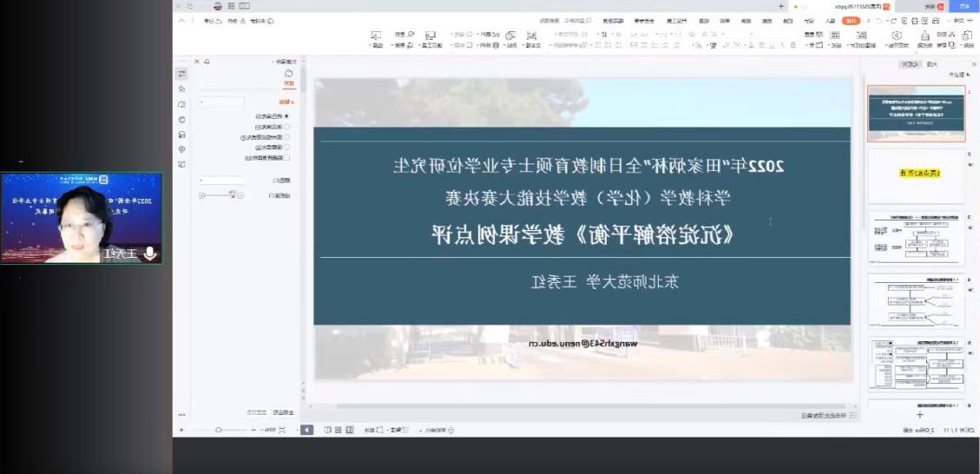Open fill preset dropdown under Fill heading

[222, 102]
